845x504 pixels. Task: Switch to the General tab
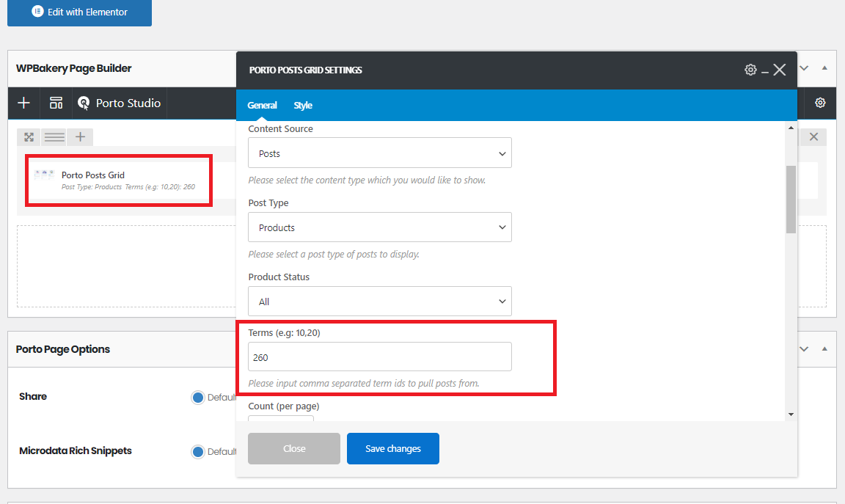[262, 105]
